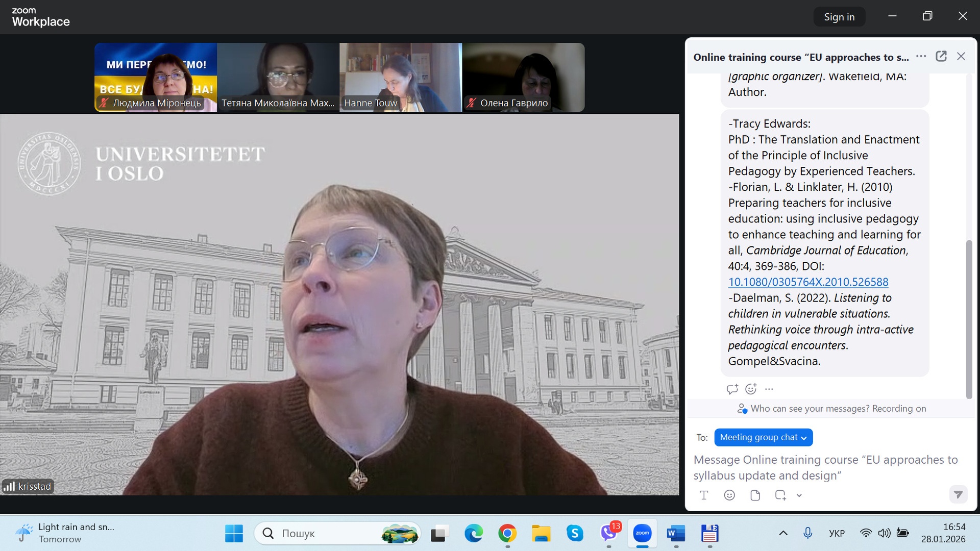Reply in thread to the last message
980x551 pixels.
click(x=732, y=389)
